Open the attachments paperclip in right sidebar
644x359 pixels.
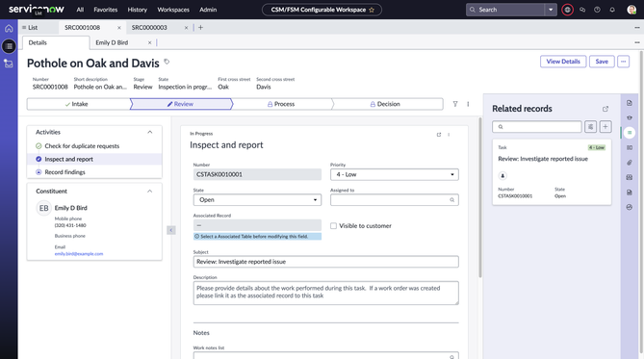pyautogui.click(x=630, y=163)
